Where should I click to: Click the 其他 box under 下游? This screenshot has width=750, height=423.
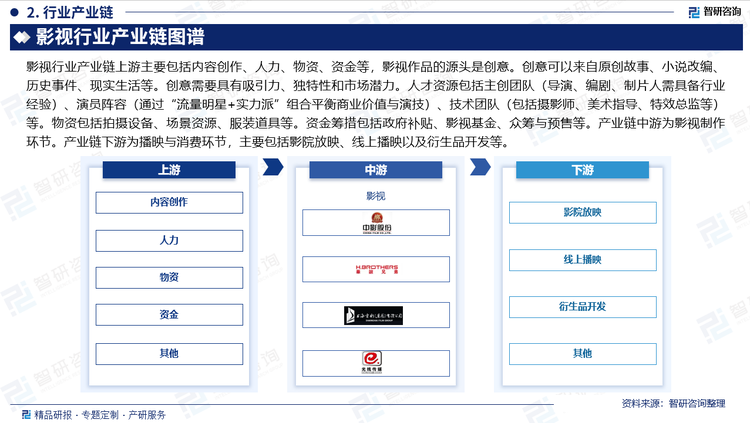pos(583,354)
